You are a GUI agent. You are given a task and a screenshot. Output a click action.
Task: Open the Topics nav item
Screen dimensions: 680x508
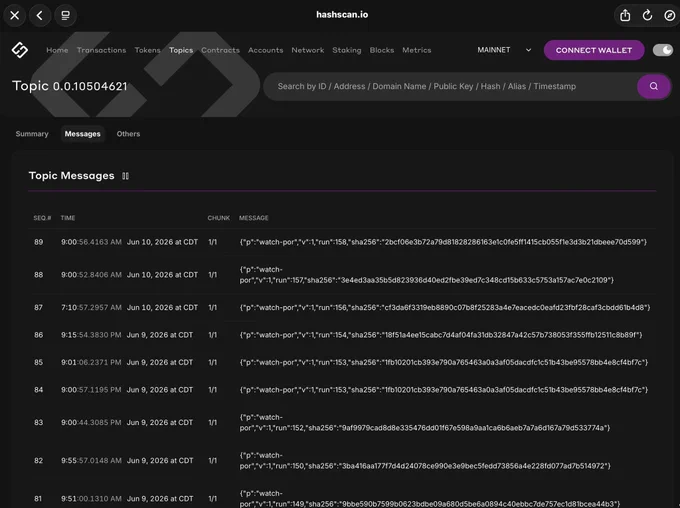tap(181, 50)
